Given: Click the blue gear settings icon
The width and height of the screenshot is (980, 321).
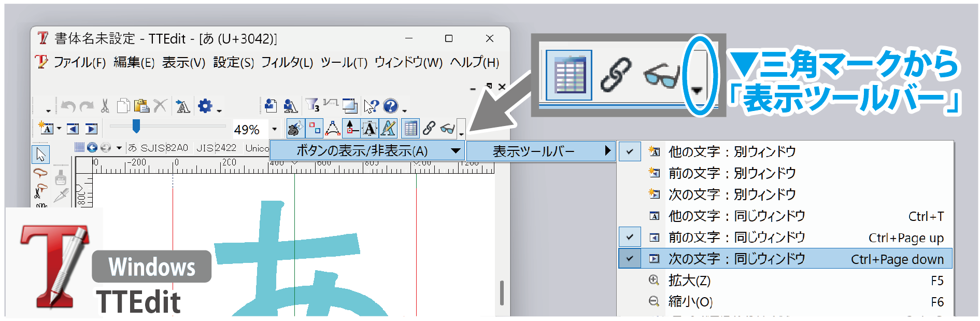Looking at the screenshot, I should click(x=205, y=106).
